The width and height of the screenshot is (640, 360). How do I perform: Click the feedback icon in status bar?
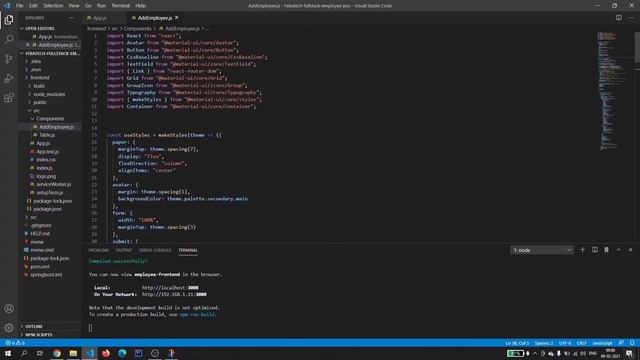tap(621, 343)
